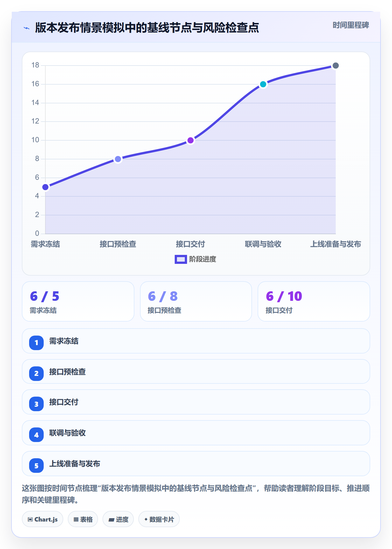Click the 需求冻结 x-axis label
392x549 pixels.
tap(45, 244)
